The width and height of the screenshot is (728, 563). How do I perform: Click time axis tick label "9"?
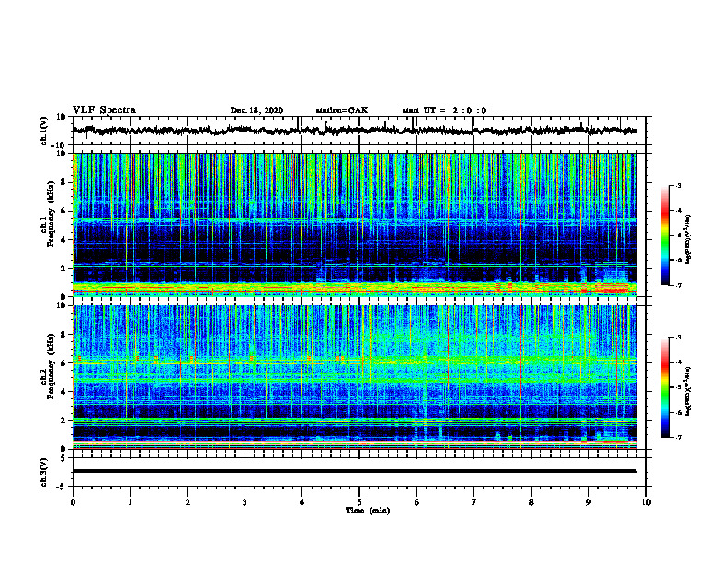tap(588, 502)
